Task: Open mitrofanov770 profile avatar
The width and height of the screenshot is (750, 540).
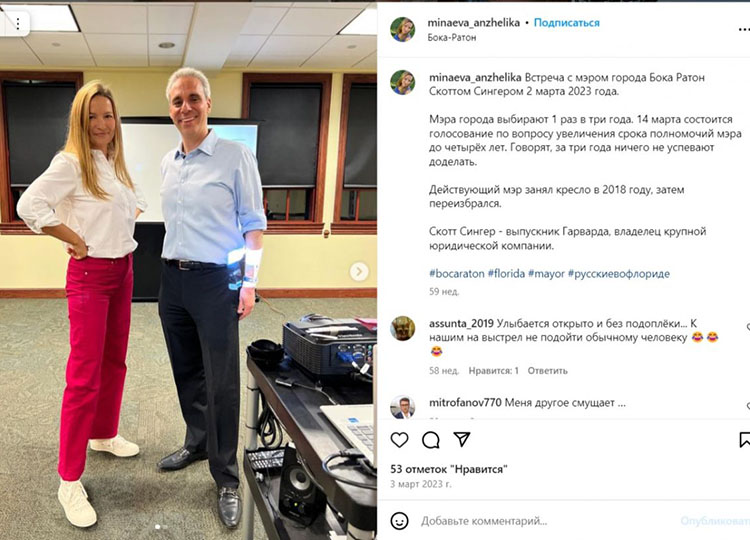Action: coord(402,407)
